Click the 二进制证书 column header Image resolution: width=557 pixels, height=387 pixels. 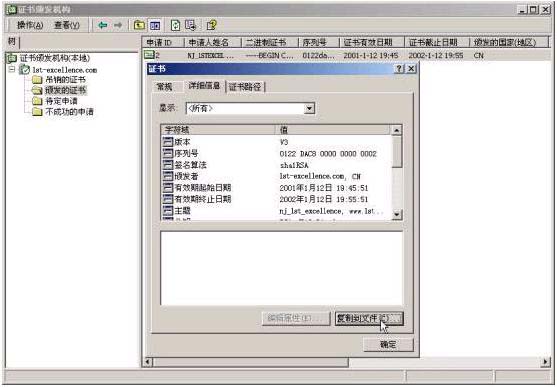(x=269, y=42)
